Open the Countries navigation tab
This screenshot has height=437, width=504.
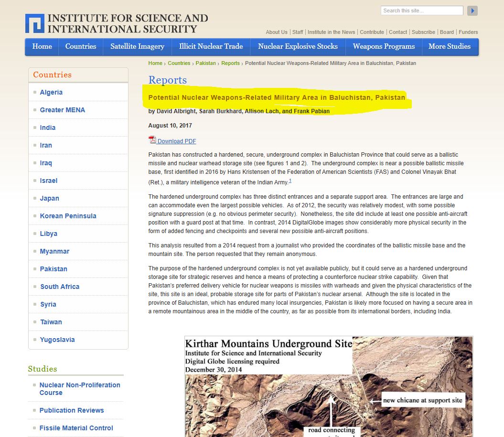pos(81,47)
